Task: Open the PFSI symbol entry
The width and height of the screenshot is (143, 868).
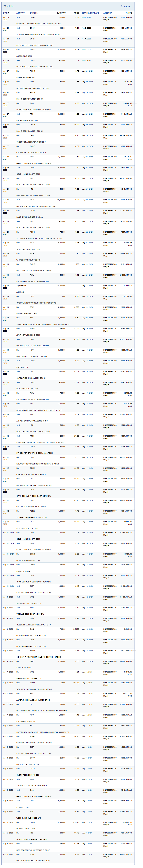Action: (x=32, y=436)
